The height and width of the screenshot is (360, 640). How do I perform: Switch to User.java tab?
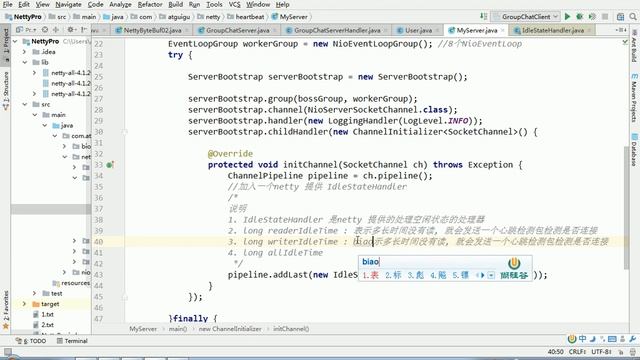(418, 30)
